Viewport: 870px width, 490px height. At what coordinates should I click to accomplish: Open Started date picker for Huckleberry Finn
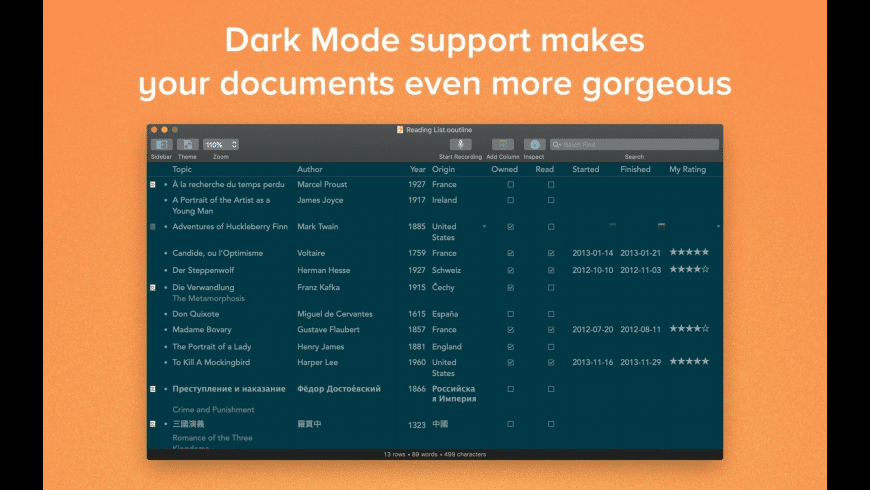point(612,226)
